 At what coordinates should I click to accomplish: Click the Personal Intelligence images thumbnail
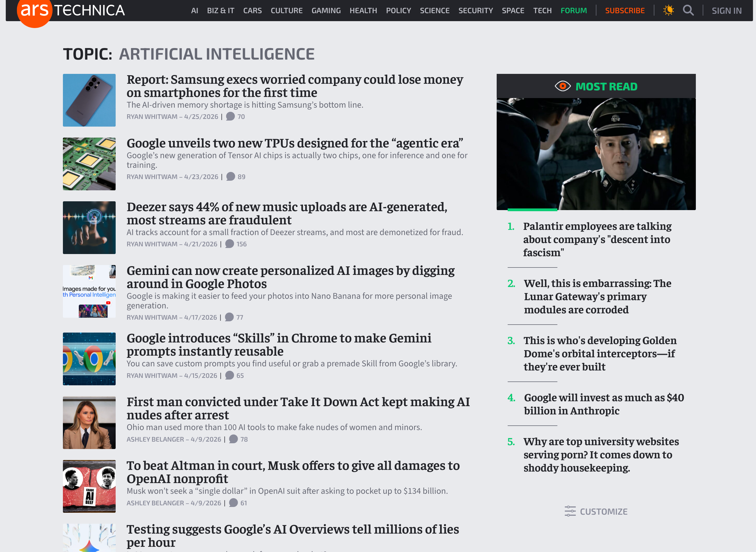point(89,291)
